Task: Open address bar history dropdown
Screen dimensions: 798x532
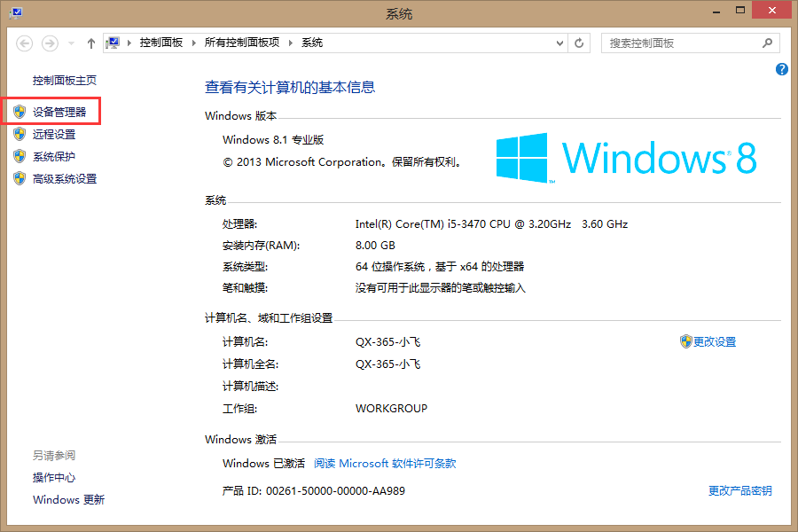Action: pyautogui.click(x=559, y=43)
